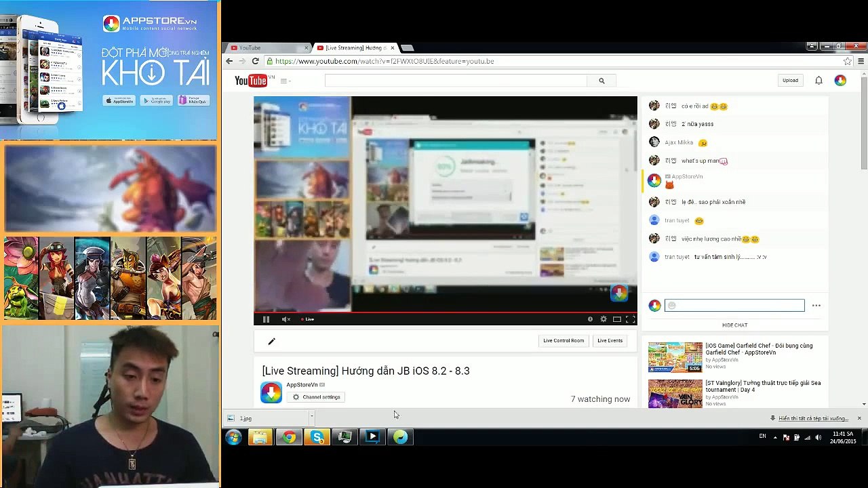Open the YouTube guide menu

click(x=284, y=81)
